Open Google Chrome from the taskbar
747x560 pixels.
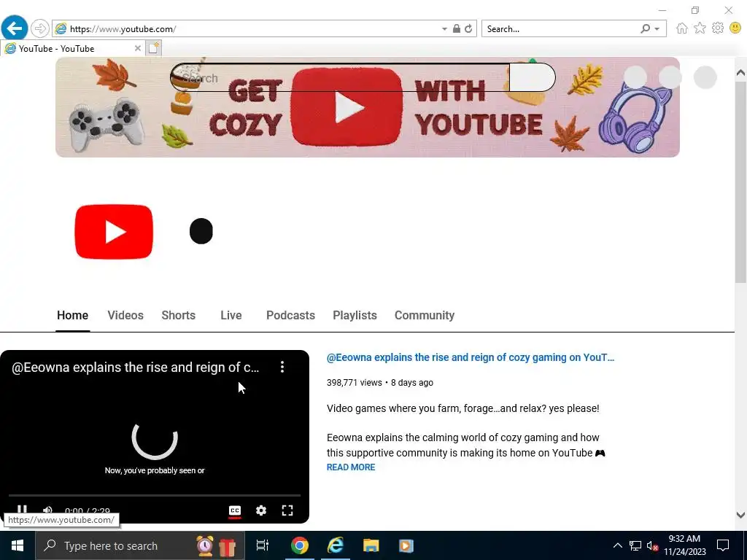tap(300, 545)
